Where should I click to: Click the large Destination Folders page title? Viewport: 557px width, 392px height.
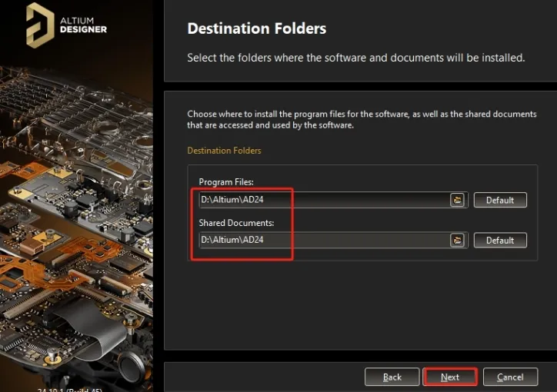pyautogui.click(x=257, y=29)
